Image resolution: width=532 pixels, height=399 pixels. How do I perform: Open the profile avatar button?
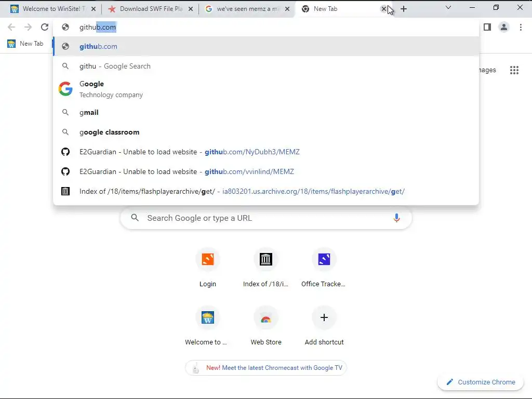tap(504, 27)
